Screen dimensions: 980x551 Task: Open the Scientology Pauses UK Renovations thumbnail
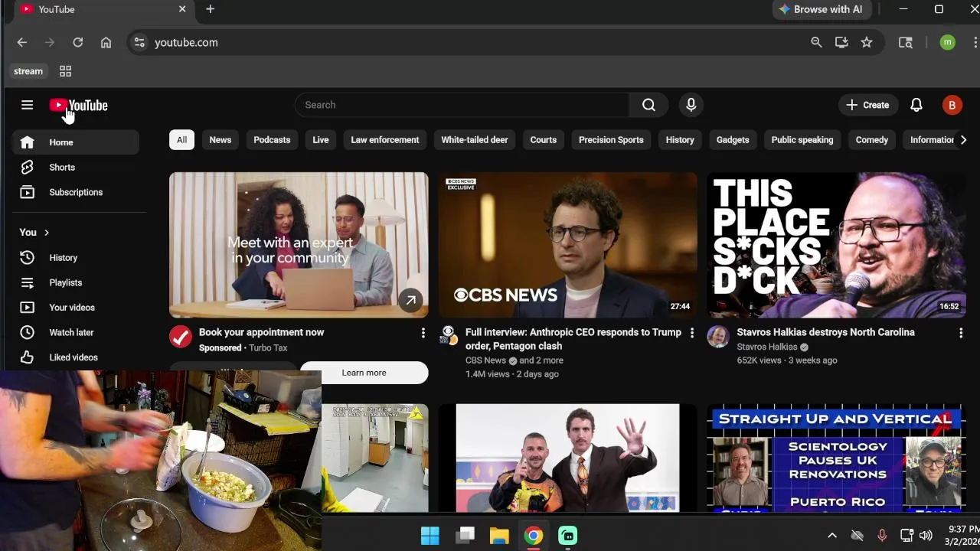837,458
